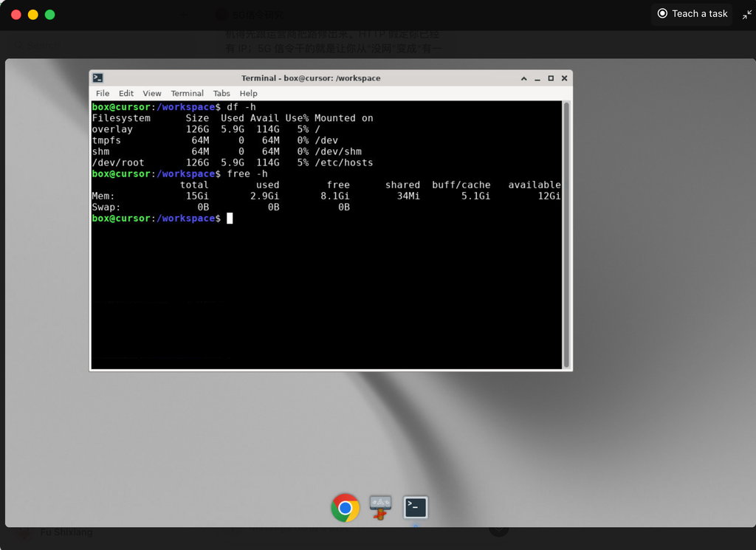Screen dimensions: 756x550
Task: Click the 'buff/cache' column header
Action: (x=461, y=185)
